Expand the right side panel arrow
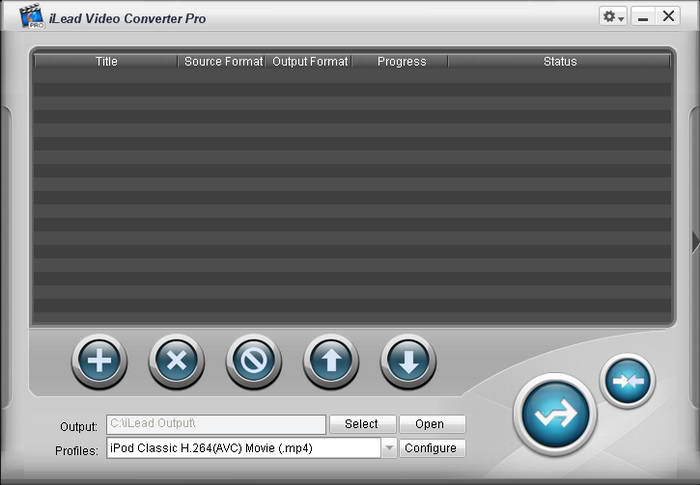Screen dimensions: 700x485 (696, 242)
